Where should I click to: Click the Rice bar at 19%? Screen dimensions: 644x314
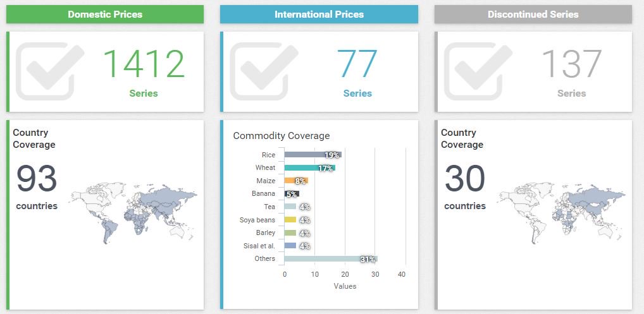(313, 155)
